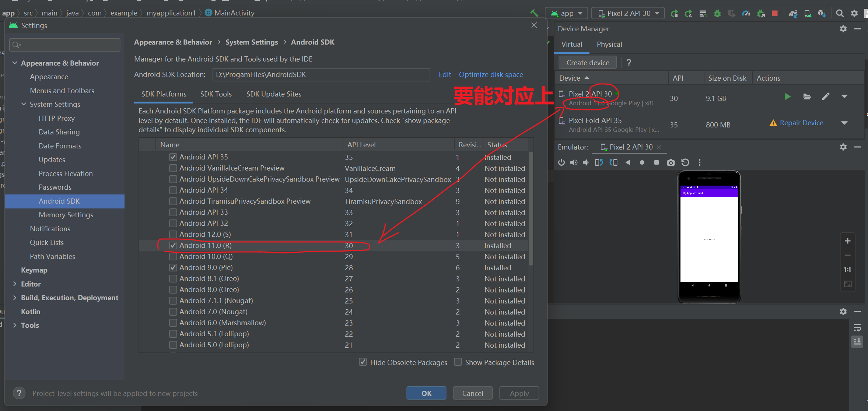Click the Edit SDK location link

445,74
